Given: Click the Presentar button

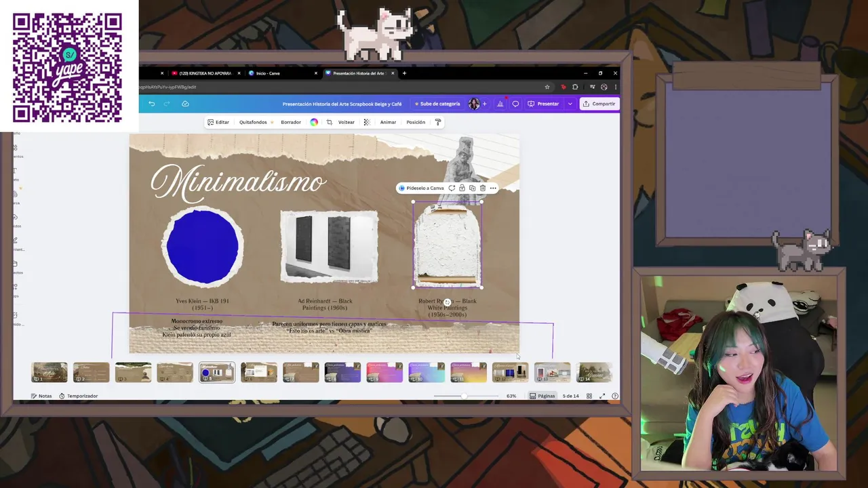Looking at the screenshot, I should 543,104.
